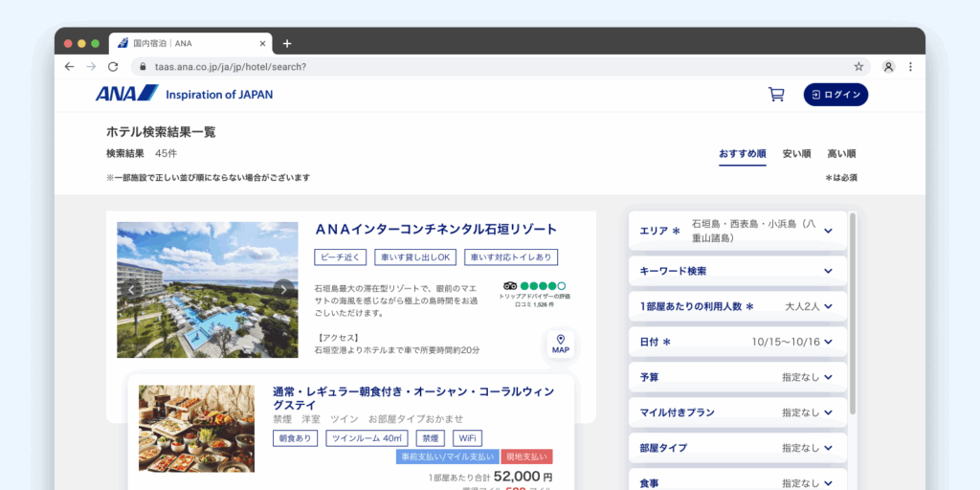Expand 1部屋あたりの利用人数 dropdown
The height and width of the screenshot is (490, 980).
738,306
